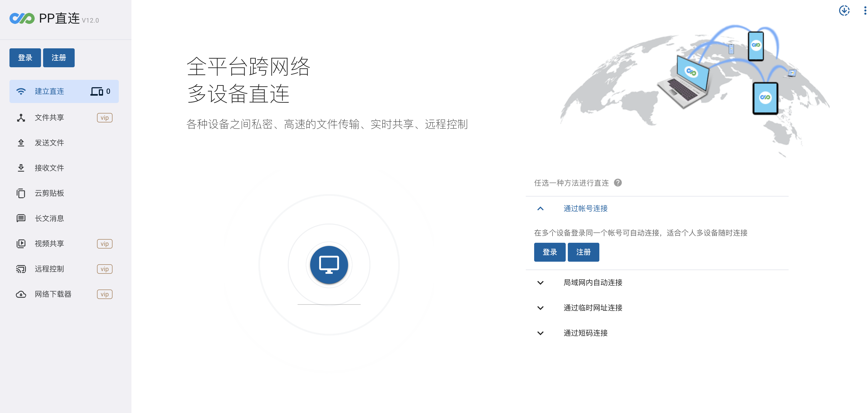Click the 云剪贴板 clipboard icon
Viewport: 868px width, 413px height.
tap(21, 193)
